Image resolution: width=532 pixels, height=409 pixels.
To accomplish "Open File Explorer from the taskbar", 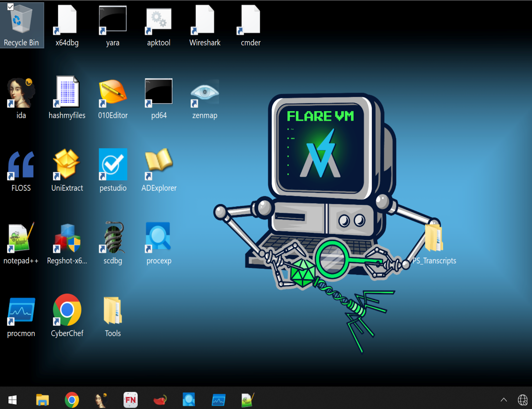I will [42, 400].
